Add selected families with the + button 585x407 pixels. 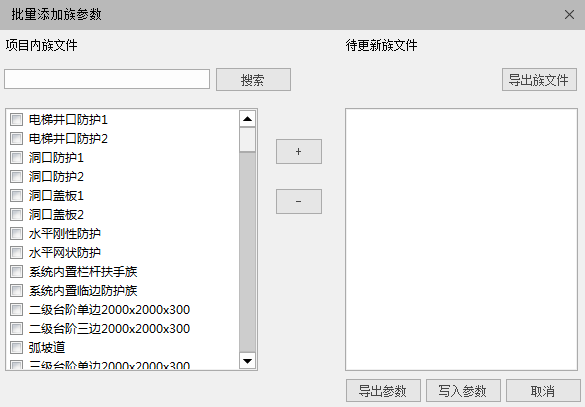click(x=299, y=151)
